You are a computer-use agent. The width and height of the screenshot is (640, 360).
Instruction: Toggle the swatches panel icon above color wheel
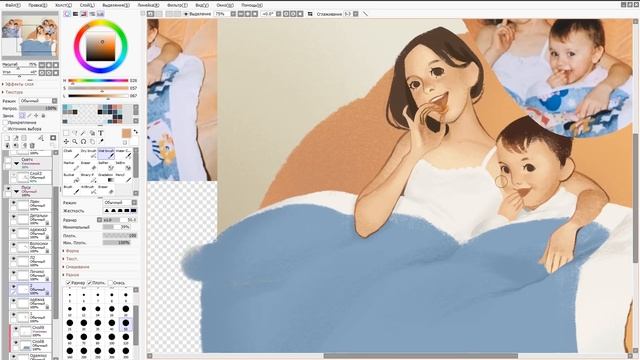(x=100, y=14)
